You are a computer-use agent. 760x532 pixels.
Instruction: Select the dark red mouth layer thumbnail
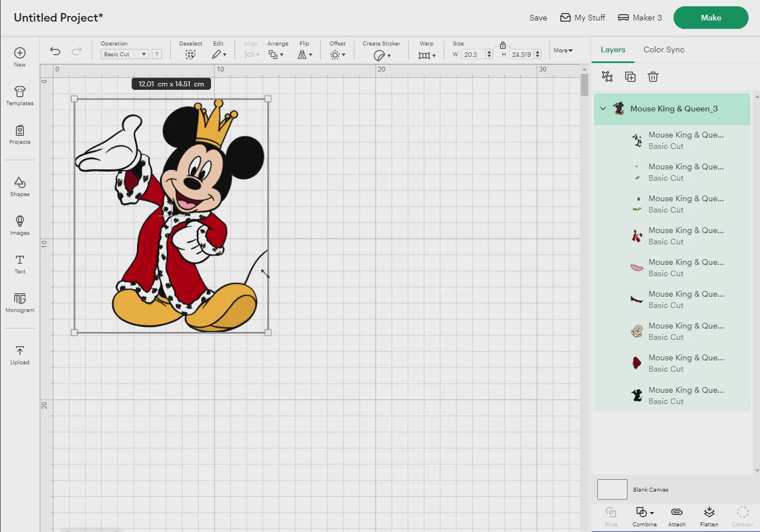pos(637,299)
